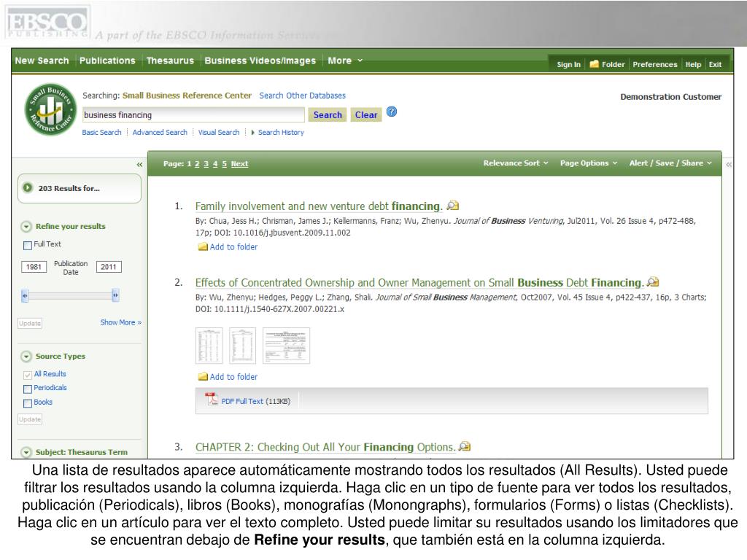747x560 pixels.
Task: Click folder icon under Family involvement result
Action: click(x=203, y=246)
